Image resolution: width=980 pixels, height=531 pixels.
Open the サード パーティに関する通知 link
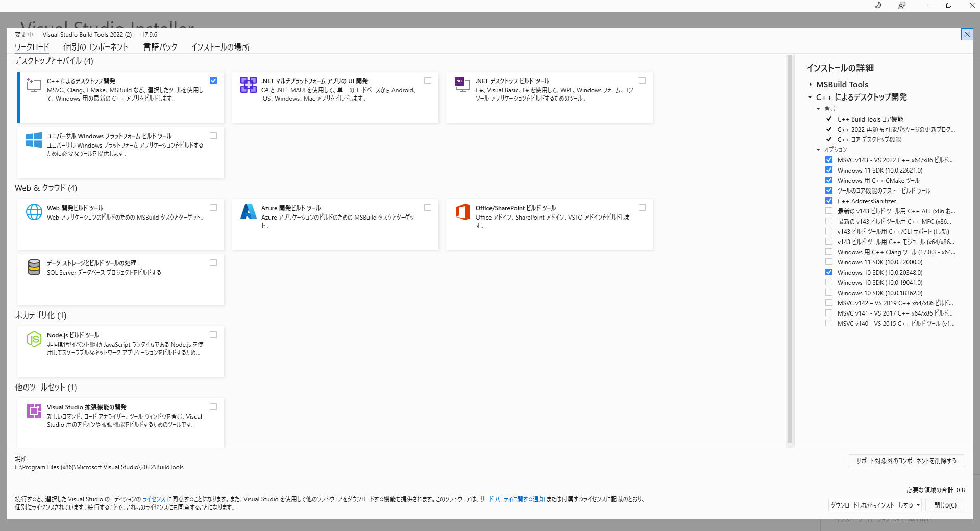pos(512,499)
